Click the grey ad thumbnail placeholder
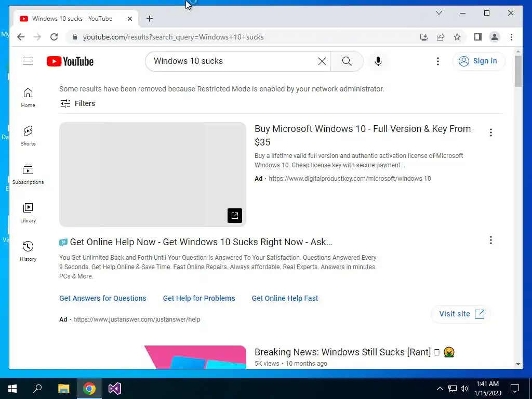The height and width of the screenshot is (399, 532). 152,175
